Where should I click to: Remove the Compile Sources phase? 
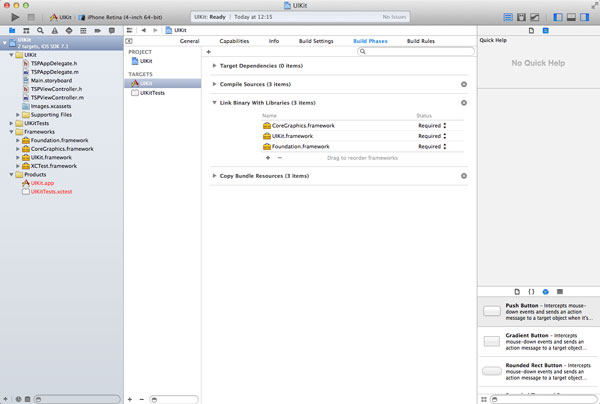[x=464, y=84]
